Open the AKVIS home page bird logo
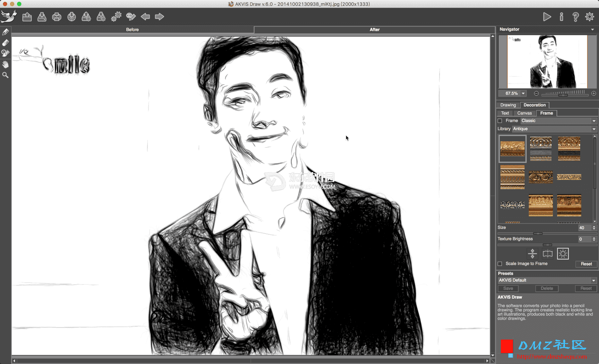The image size is (599, 364). point(9,16)
